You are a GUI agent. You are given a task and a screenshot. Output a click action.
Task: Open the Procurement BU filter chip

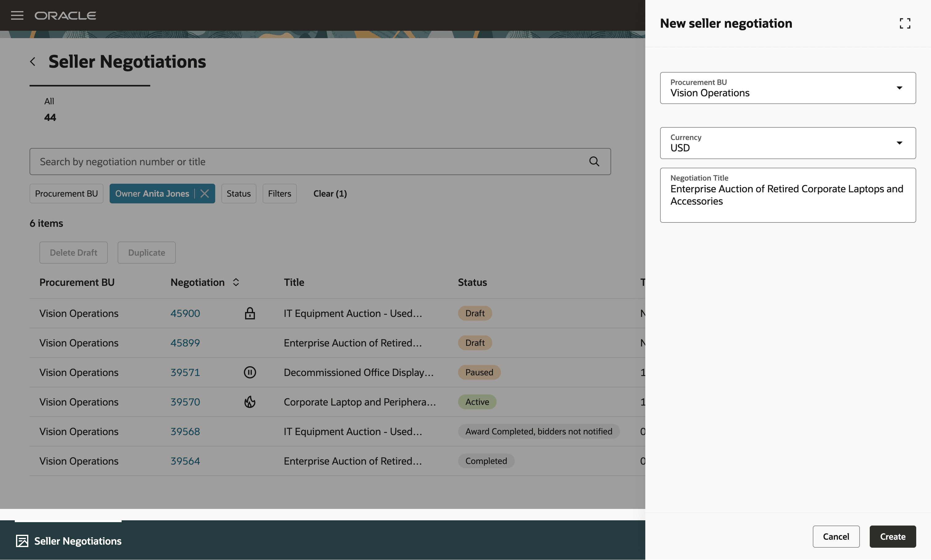[66, 194]
